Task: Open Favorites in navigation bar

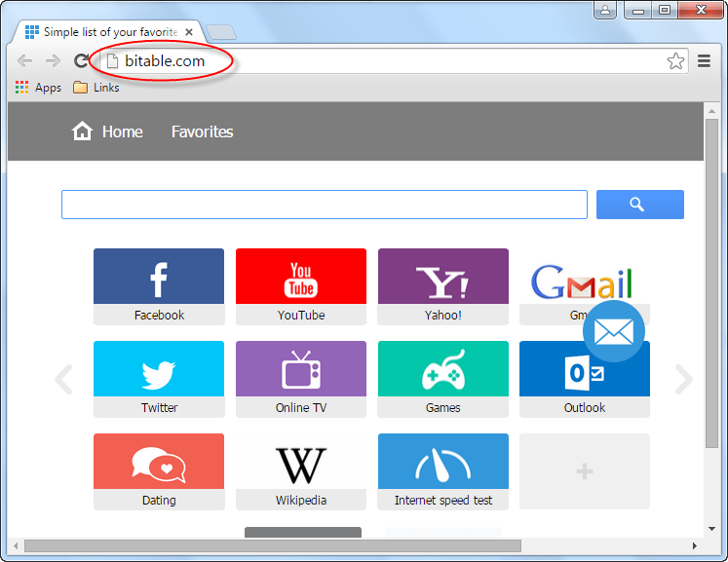Action: pos(202,131)
